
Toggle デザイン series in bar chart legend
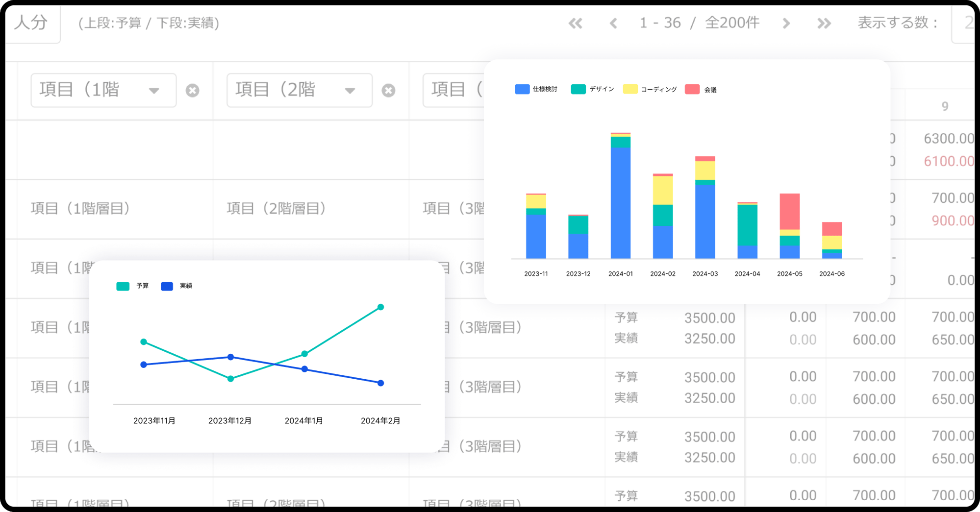pyautogui.click(x=593, y=89)
